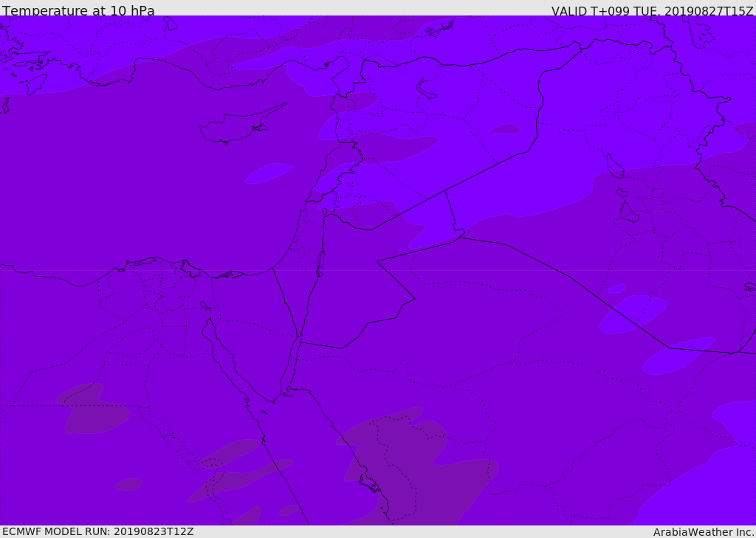Click the 'ArabiaWeather Inc.' credit text
756x538 pixels.
[x=704, y=532]
